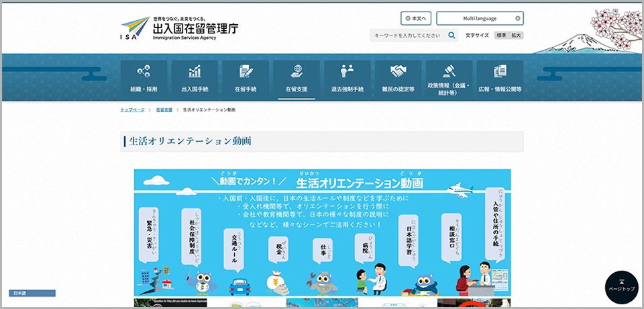The height and width of the screenshot is (309, 644).
Task: Click the 入管や住所の手続 speech bubble
Action: pos(495,224)
